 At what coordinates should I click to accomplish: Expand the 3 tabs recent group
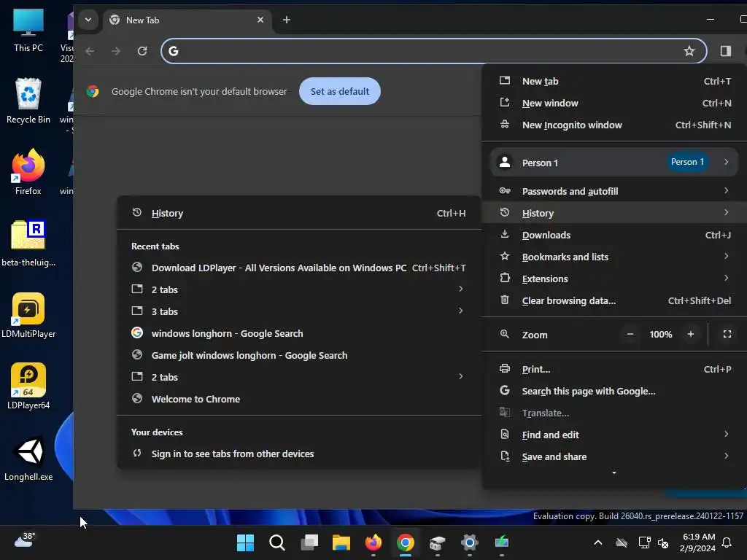pyautogui.click(x=299, y=312)
